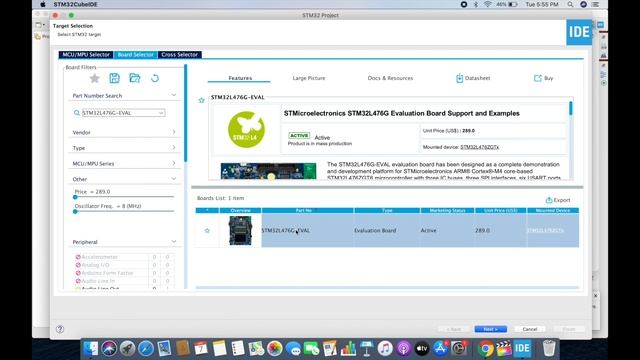Viewport: 640px width, 360px height.
Task: Click the evaluation board photo in details
Action: point(268,171)
